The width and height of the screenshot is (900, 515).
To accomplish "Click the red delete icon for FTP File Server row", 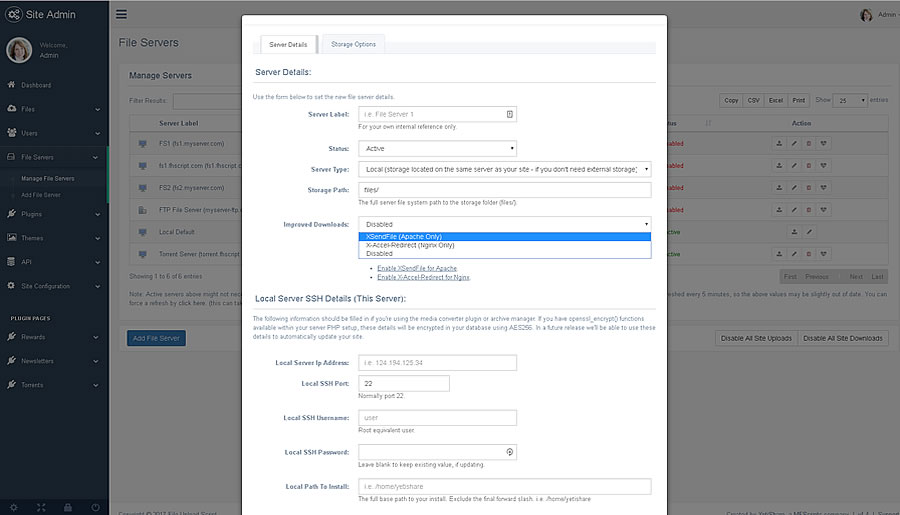I will pyautogui.click(x=809, y=210).
